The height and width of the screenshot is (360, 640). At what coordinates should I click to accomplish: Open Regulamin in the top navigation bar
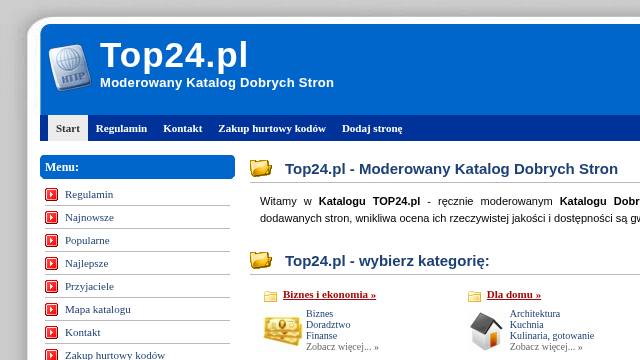121,129
